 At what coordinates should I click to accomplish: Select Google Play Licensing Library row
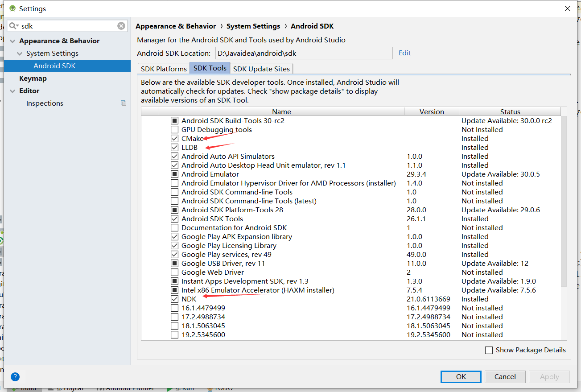(x=350, y=245)
